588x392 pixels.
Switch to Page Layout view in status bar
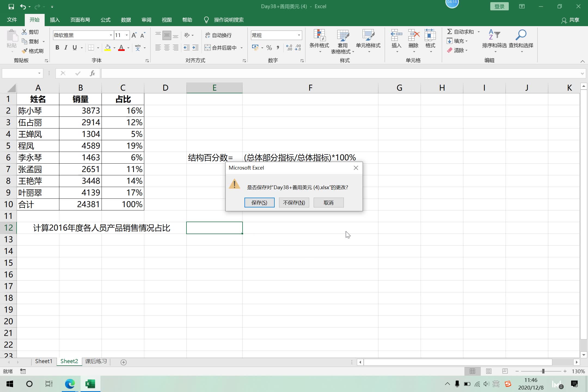pos(489,371)
